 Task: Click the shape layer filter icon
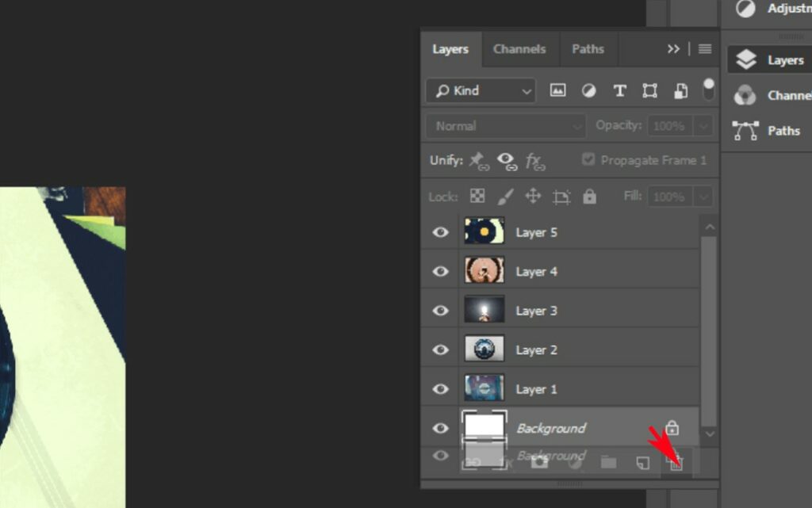coord(649,91)
